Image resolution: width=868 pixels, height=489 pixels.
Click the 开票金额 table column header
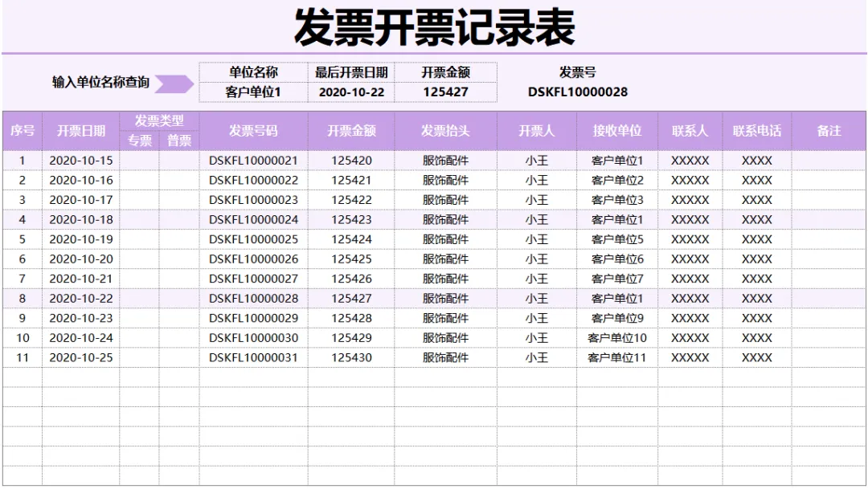point(351,131)
